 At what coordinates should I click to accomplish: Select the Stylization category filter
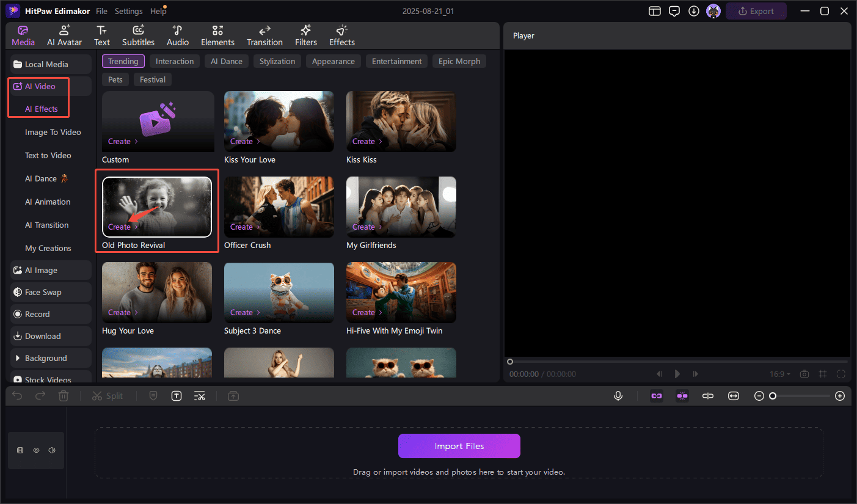[x=277, y=61]
